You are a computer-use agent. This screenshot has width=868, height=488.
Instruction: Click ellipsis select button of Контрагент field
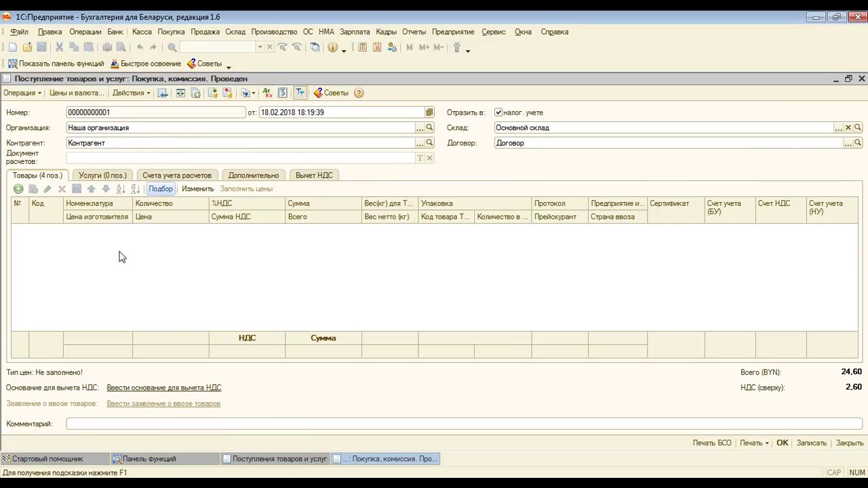420,143
